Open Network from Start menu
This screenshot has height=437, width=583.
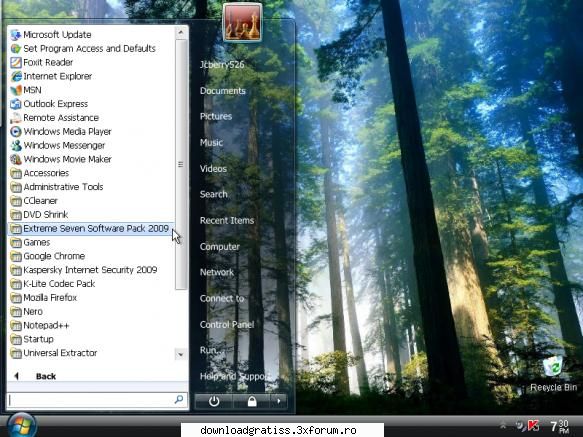pyautogui.click(x=217, y=272)
